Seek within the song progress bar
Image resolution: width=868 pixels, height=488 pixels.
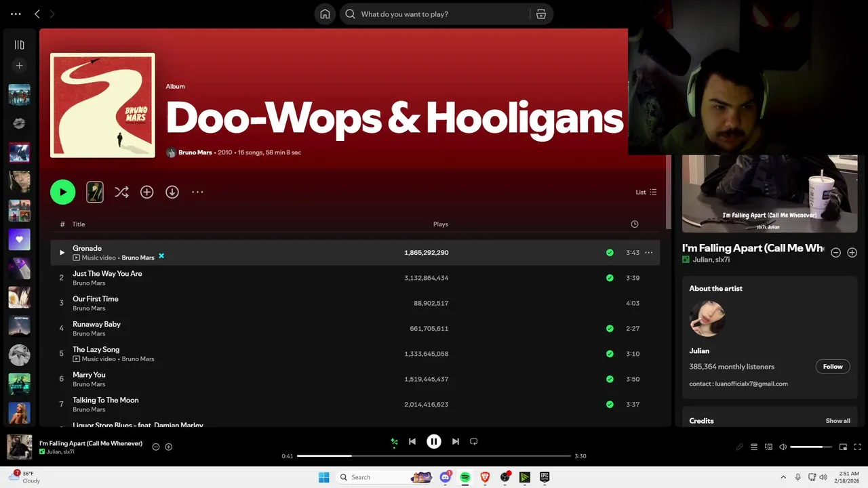click(434, 456)
